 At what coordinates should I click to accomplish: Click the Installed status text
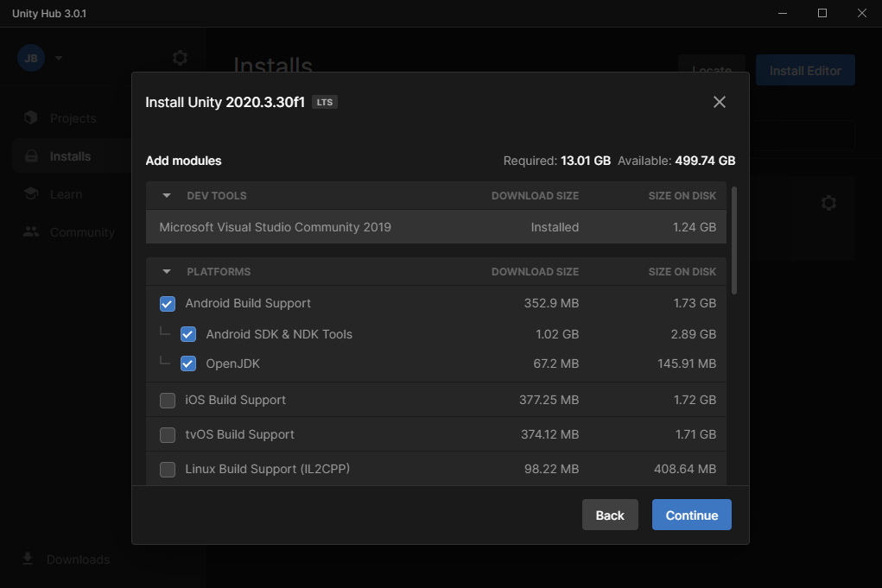click(555, 227)
